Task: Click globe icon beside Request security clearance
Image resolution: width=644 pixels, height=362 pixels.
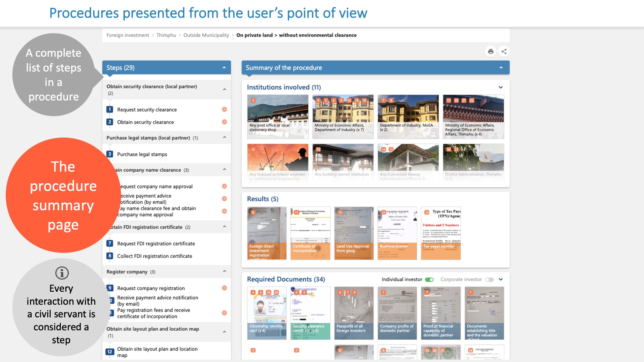Action: [x=224, y=110]
